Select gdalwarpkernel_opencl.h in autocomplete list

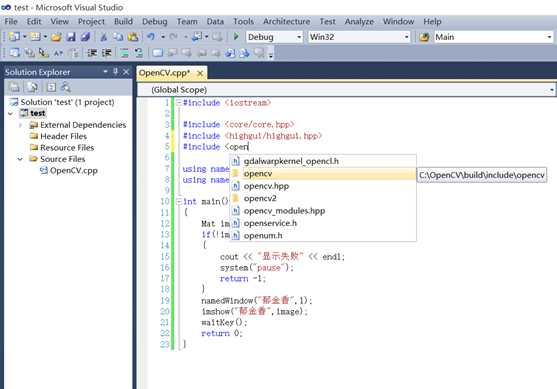click(x=323, y=161)
